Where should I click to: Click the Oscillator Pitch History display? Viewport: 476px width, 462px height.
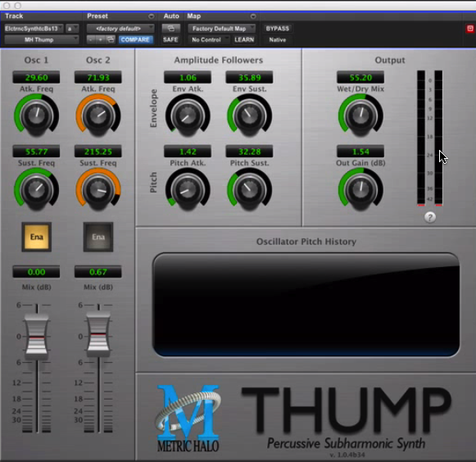pos(306,305)
